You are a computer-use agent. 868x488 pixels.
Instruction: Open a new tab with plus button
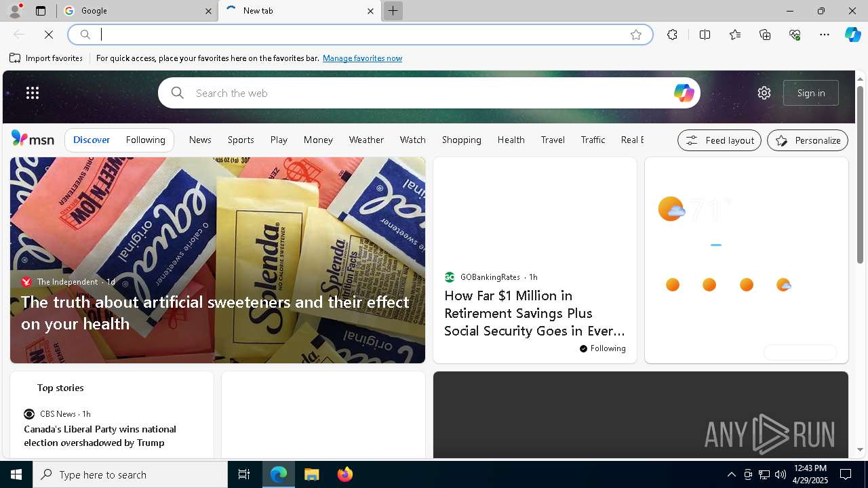[393, 11]
